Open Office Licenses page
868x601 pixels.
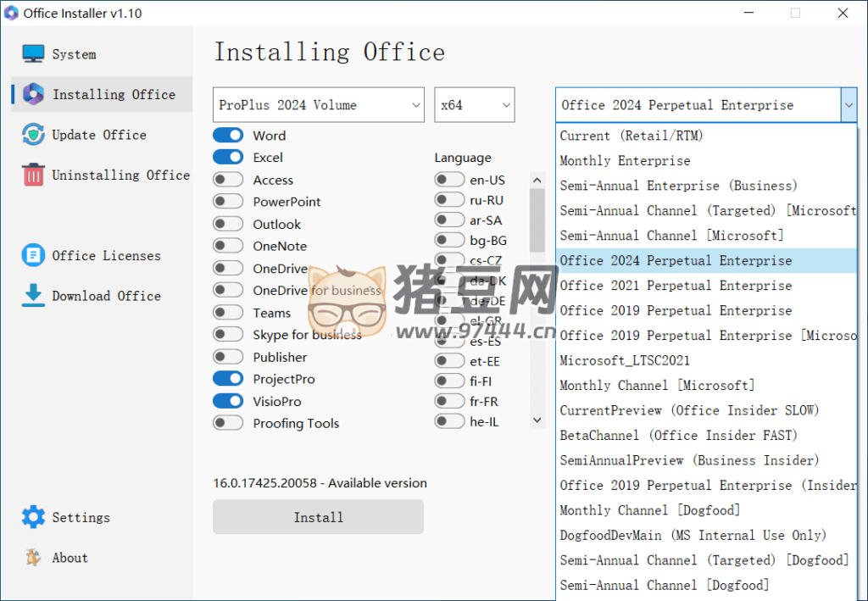tap(106, 256)
